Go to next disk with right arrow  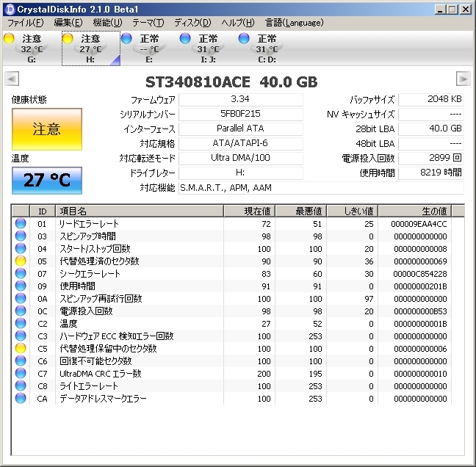pyautogui.click(x=463, y=79)
